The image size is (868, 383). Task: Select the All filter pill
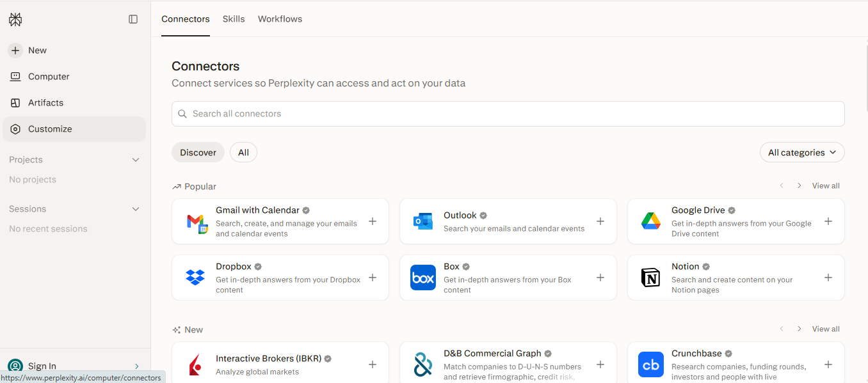pos(243,152)
